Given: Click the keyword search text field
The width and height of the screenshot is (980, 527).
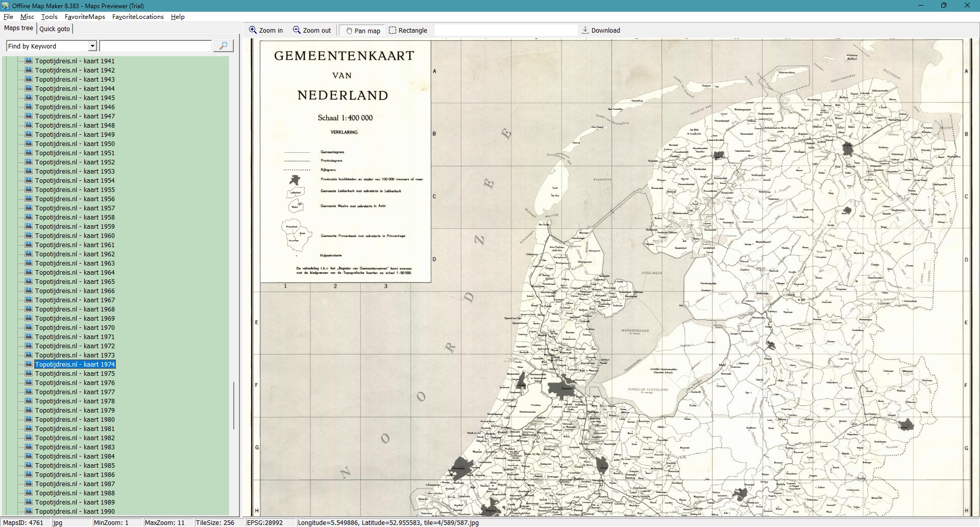Looking at the screenshot, I should tap(155, 46).
